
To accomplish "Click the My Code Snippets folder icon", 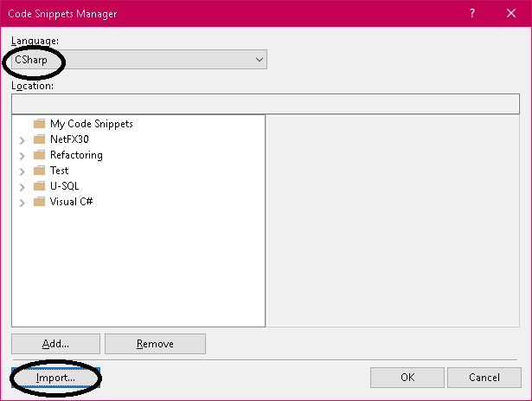I will [39, 124].
